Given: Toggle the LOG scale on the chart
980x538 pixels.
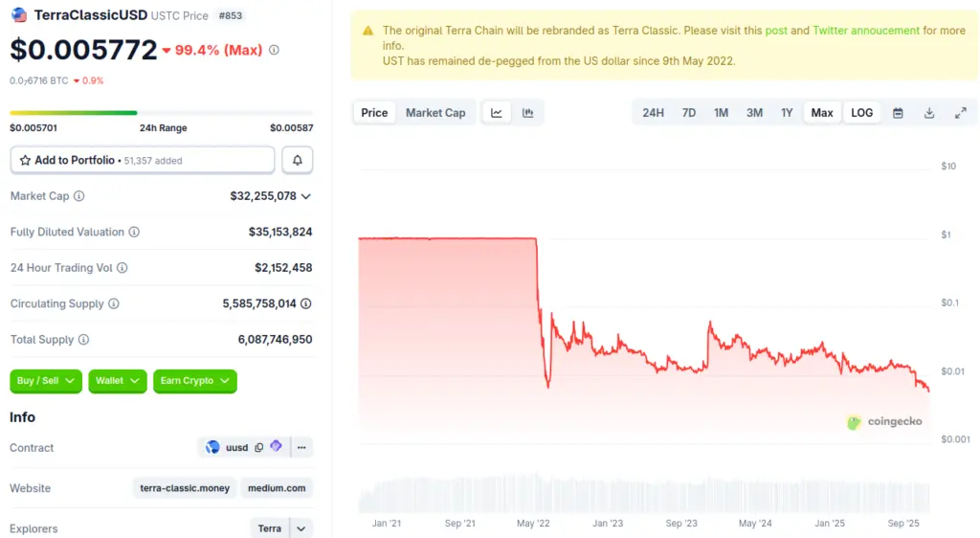Looking at the screenshot, I should tap(861, 113).
